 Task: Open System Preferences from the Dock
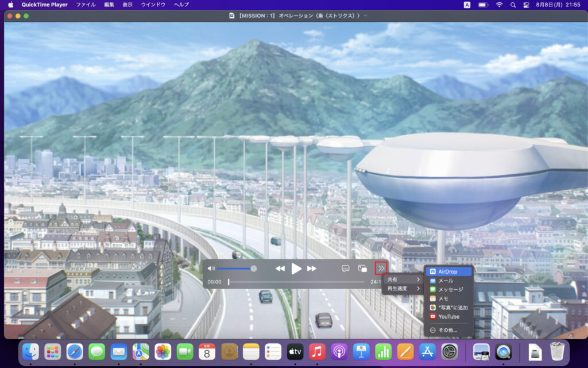pyautogui.click(x=449, y=352)
